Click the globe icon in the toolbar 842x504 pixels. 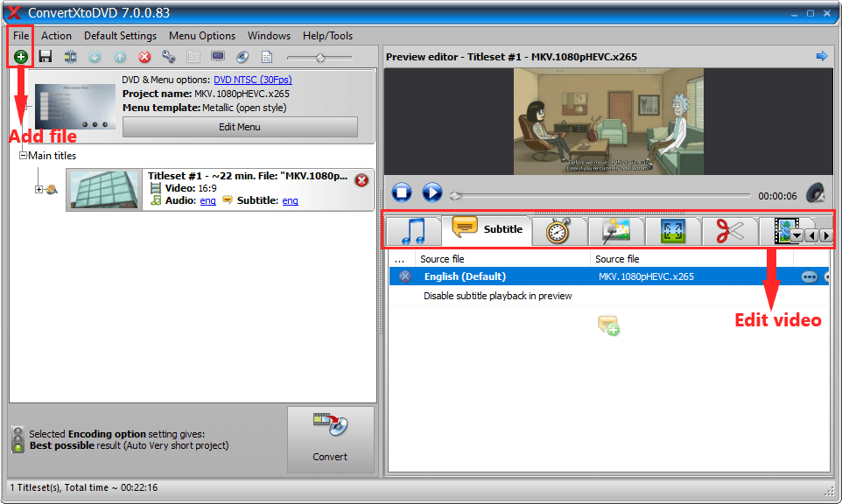tap(241, 56)
